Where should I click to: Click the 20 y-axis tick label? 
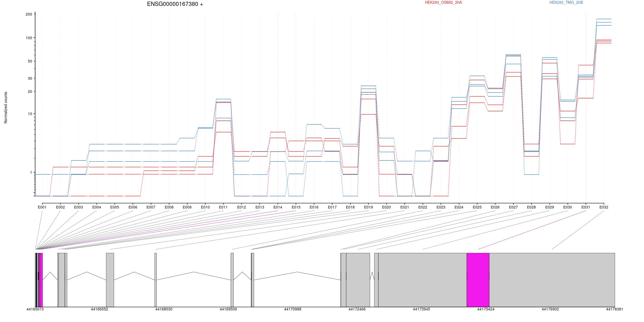pyautogui.click(x=30, y=92)
